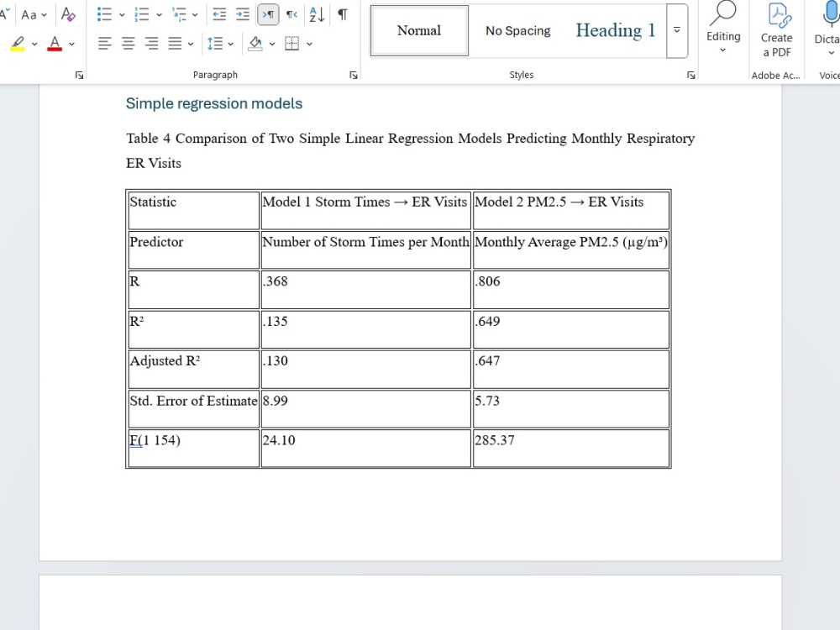The image size is (840, 630).
Task: Open the Find search tool
Action: (x=722, y=13)
